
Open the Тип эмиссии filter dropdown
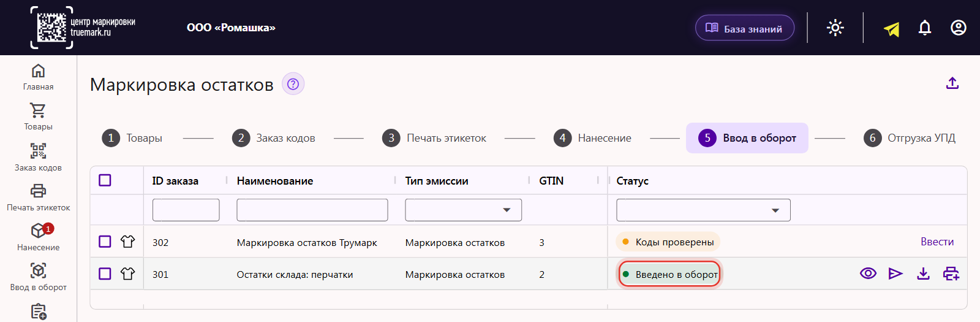[463, 210]
